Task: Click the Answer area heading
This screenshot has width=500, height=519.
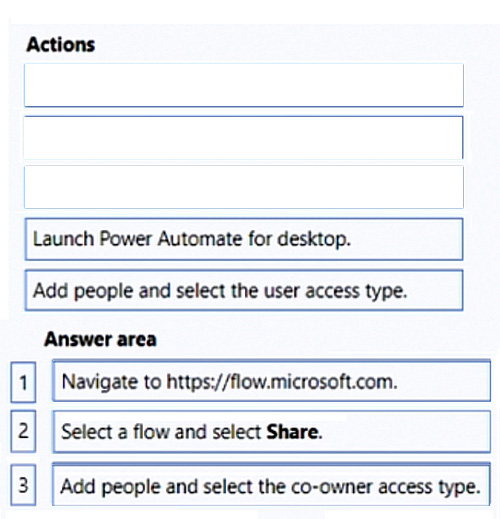Action: 100,339
